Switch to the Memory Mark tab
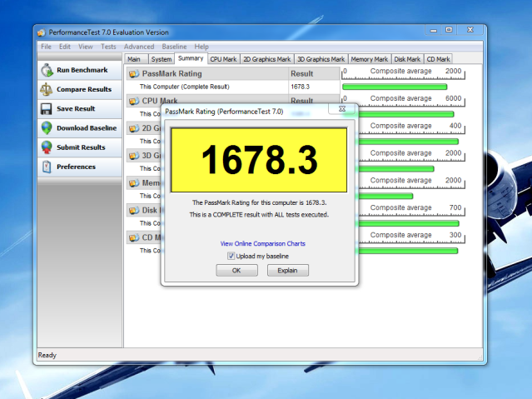The width and height of the screenshot is (532, 399). click(370, 59)
